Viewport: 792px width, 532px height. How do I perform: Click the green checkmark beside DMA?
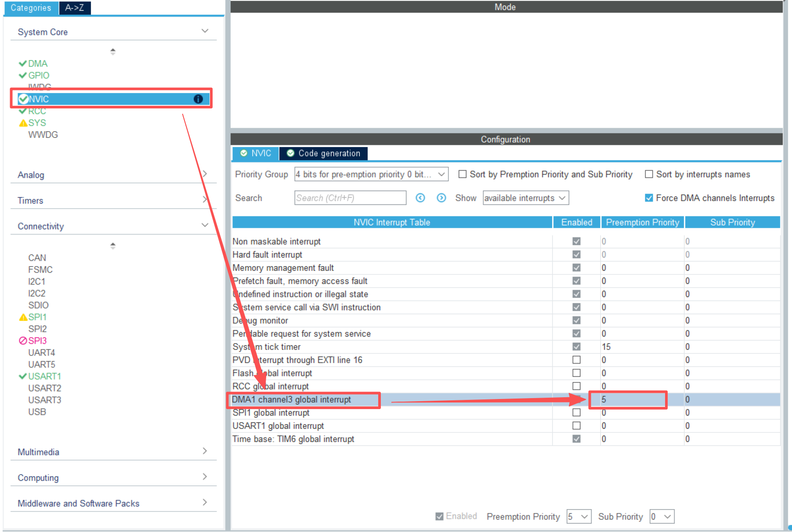coord(23,64)
